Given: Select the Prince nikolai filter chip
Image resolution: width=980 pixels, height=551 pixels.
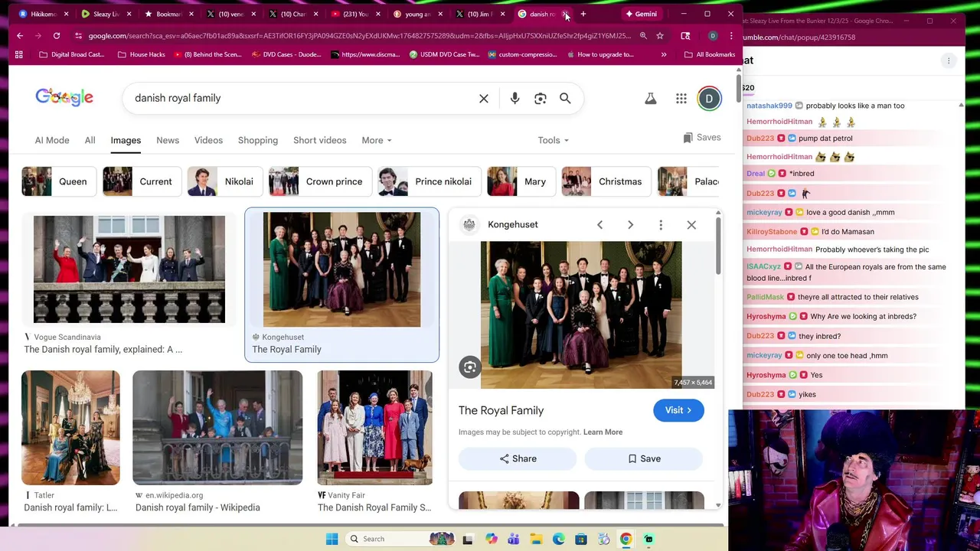Looking at the screenshot, I should (x=428, y=181).
